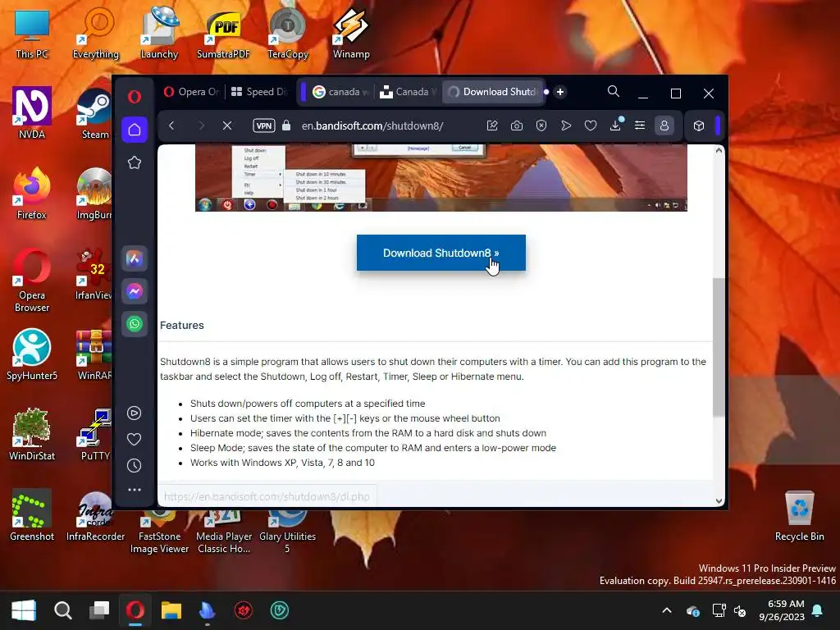Select This PC desktop icon

coord(32,33)
